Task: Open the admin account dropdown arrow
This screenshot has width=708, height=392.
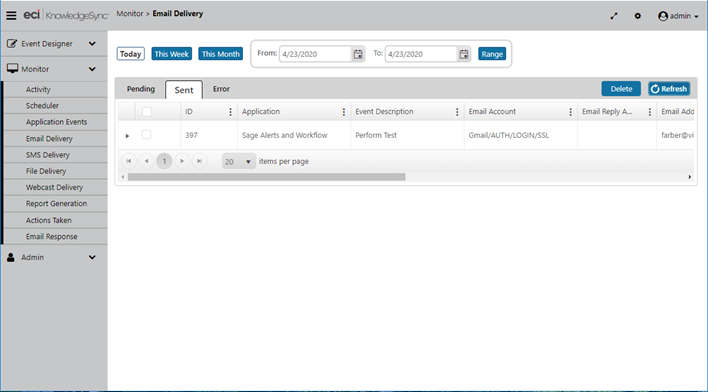Action: (x=696, y=17)
